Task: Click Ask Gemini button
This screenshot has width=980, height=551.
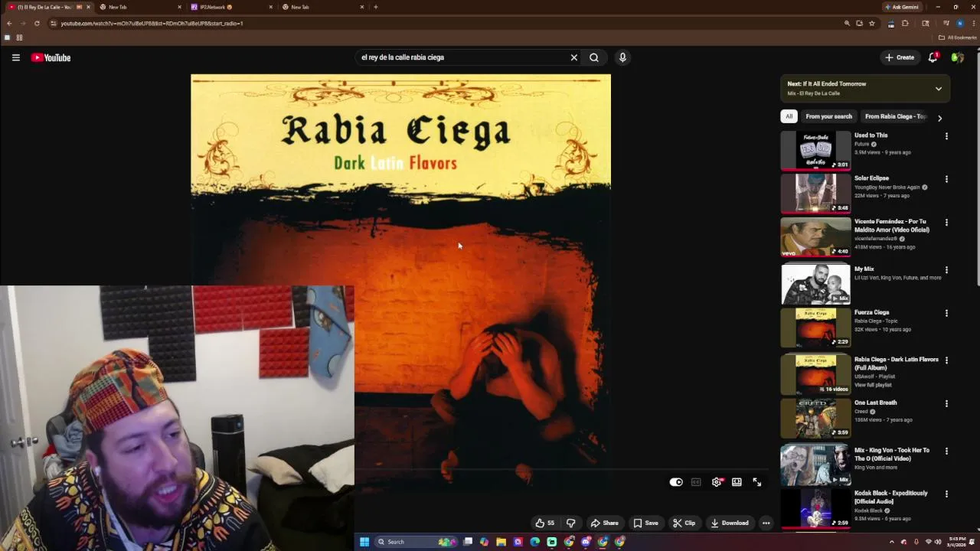Action: point(902,7)
